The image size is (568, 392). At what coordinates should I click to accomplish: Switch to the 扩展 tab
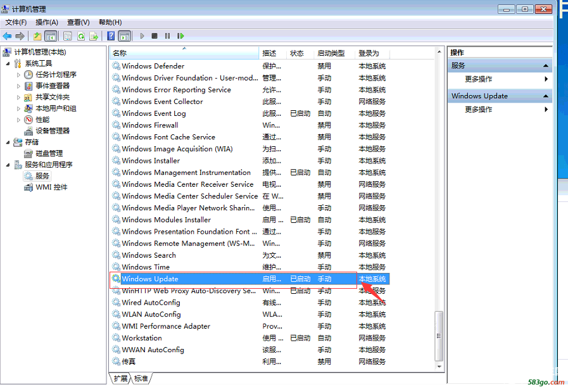click(x=120, y=379)
